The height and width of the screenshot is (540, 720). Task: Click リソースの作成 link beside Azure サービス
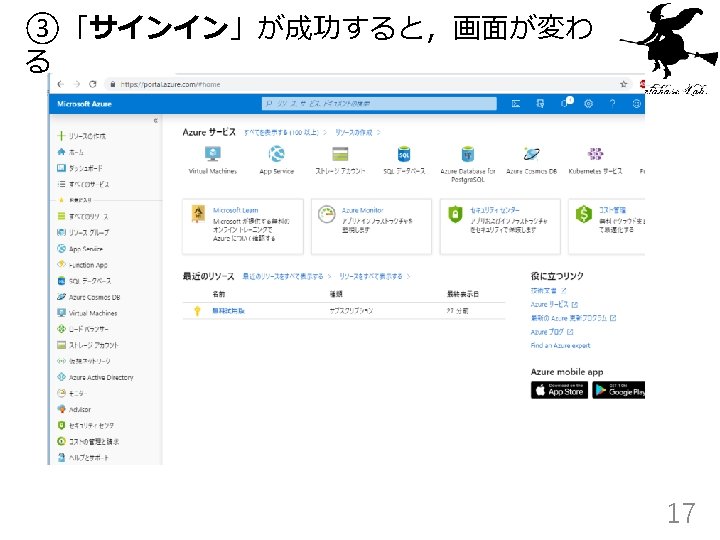tap(354, 132)
